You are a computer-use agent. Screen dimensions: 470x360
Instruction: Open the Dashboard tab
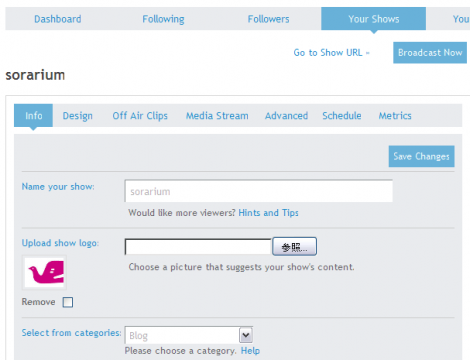(x=58, y=19)
